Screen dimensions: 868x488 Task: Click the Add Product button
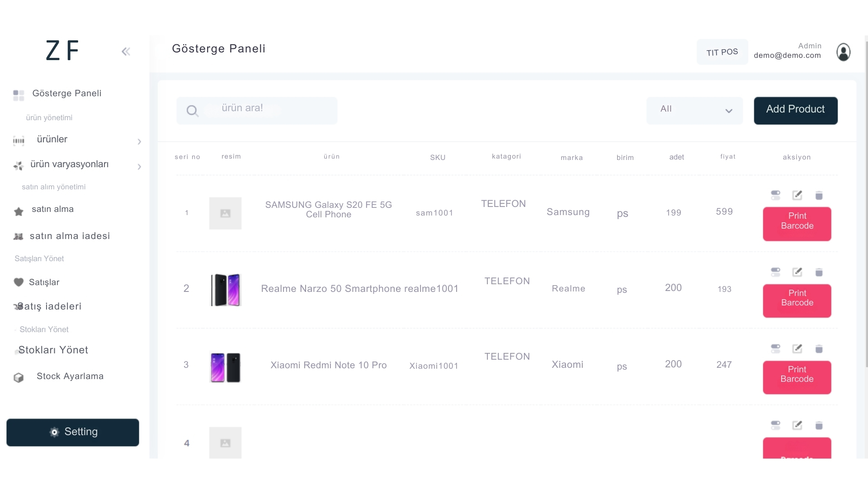point(796,111)
